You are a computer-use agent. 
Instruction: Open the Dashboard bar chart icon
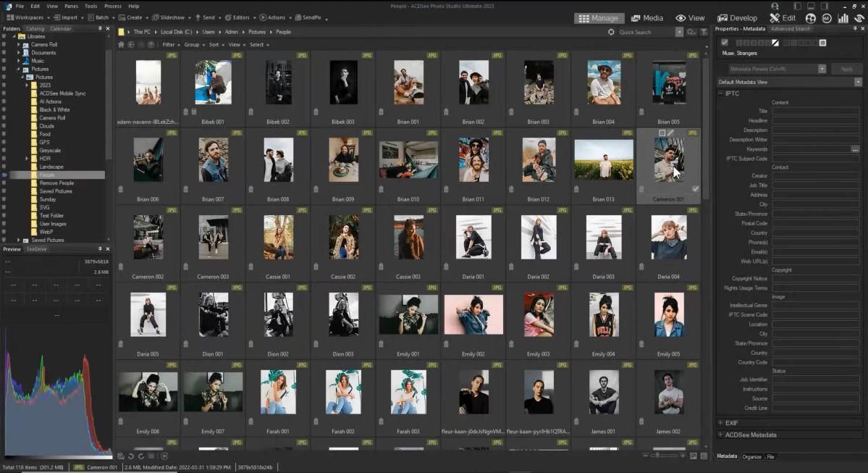pyautogui.click(x=843, y=18)
